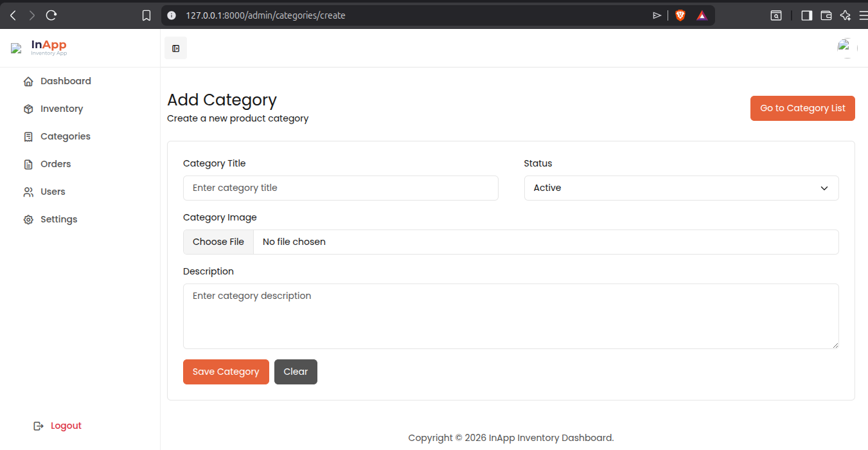Click 'Create a new product category' subtitle
Viewport: 868px width, 450px height.
(238, 118)
